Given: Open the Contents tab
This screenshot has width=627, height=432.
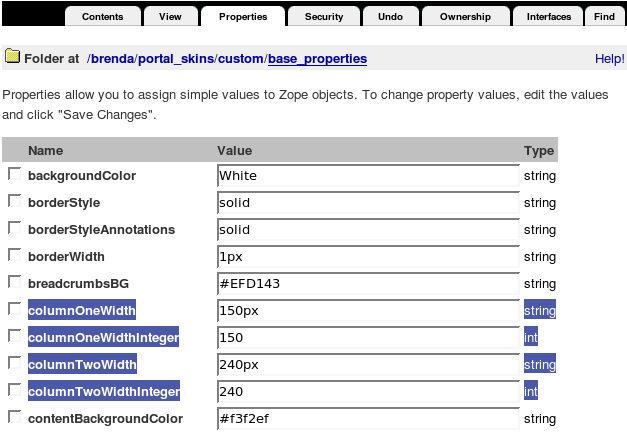Looking at the screenshot, I should pyautogui.click(x=103, y=16).
